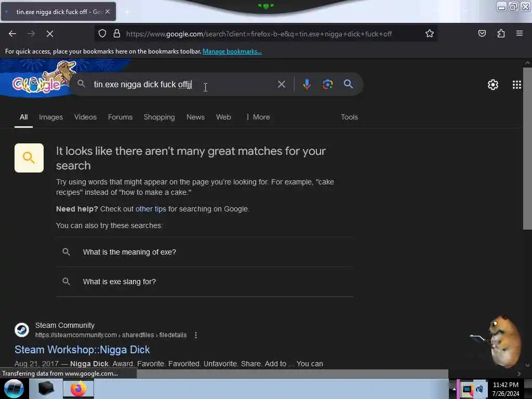Open the search Tools options
Screen dimensions: 532x399
pyautogui.click(x=350, y=117)
